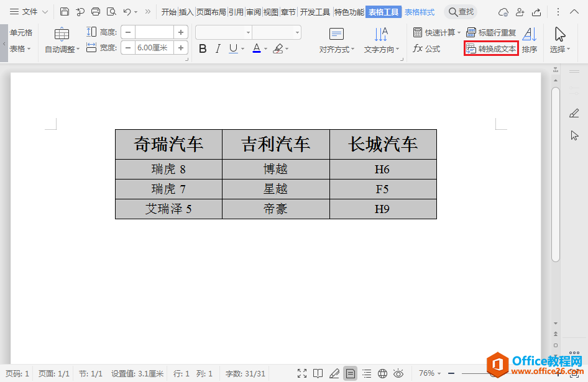Open the 开发工具 tab
The height and width of the screenshot is (382, 588).
[x=315, y=12]
